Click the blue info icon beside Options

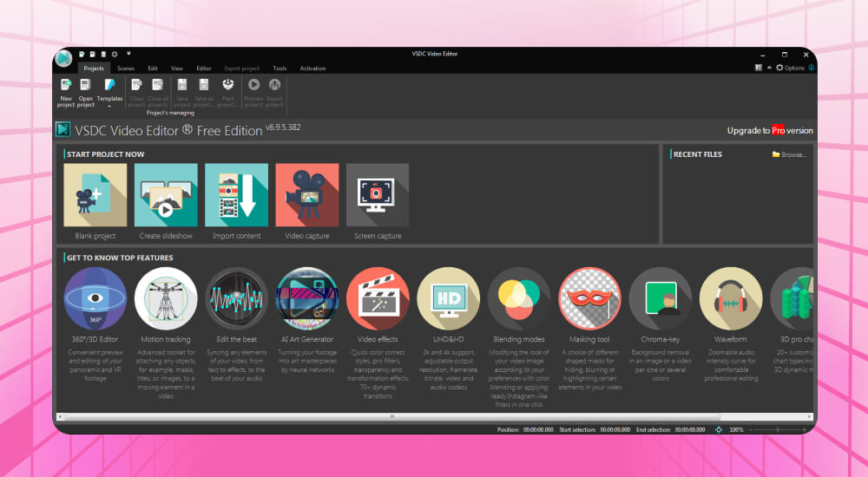click(811, 68)
